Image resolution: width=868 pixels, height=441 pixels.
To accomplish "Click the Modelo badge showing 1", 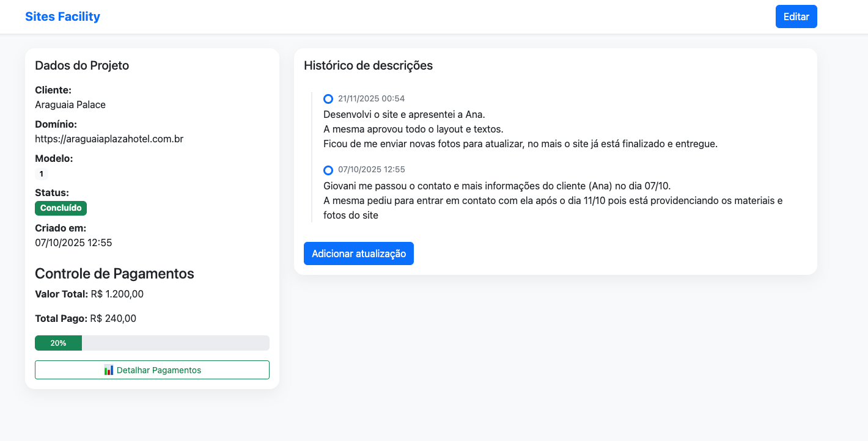I will click(x=41, y=173).
